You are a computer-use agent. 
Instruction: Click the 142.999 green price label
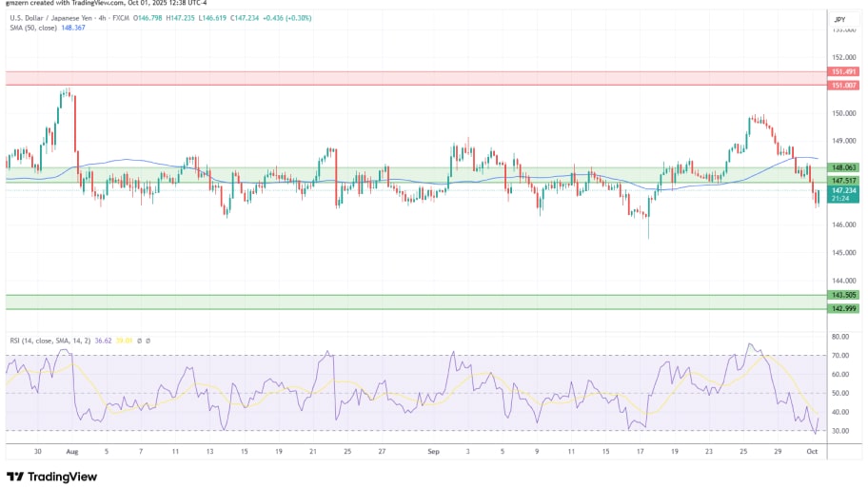tap(841, 309)
